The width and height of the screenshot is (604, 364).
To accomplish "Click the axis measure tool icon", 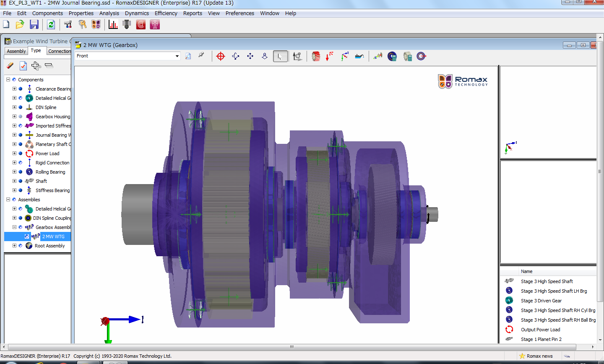I will (297, 56).
